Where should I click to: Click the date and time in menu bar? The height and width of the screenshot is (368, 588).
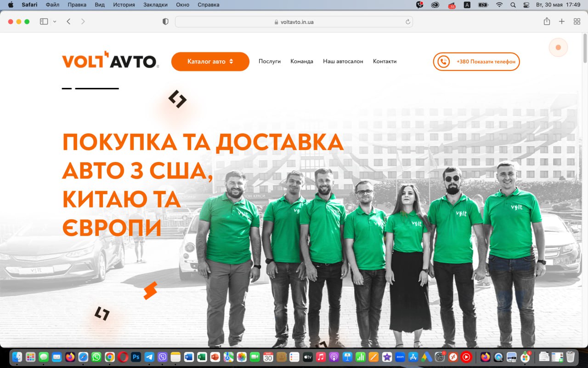point(558,5)
